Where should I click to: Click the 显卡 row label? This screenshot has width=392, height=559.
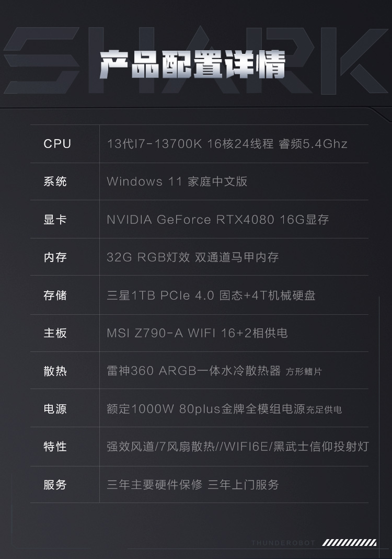tap(55, 219)
